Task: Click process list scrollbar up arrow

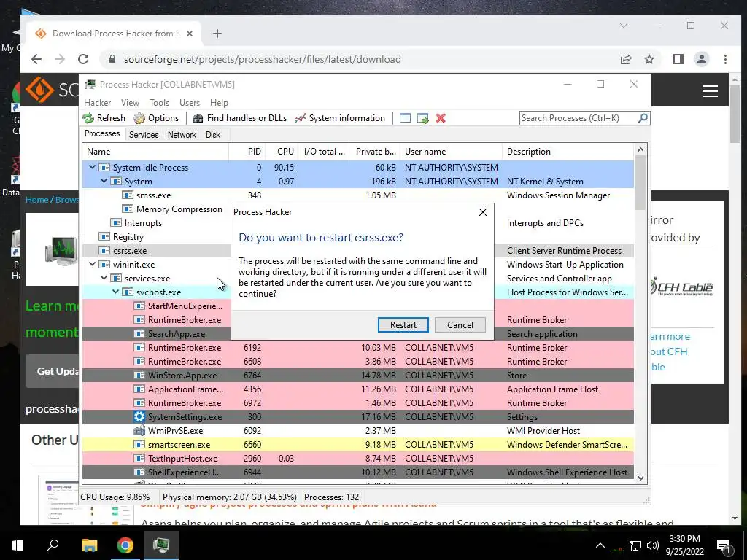Action: pos(640,149)
